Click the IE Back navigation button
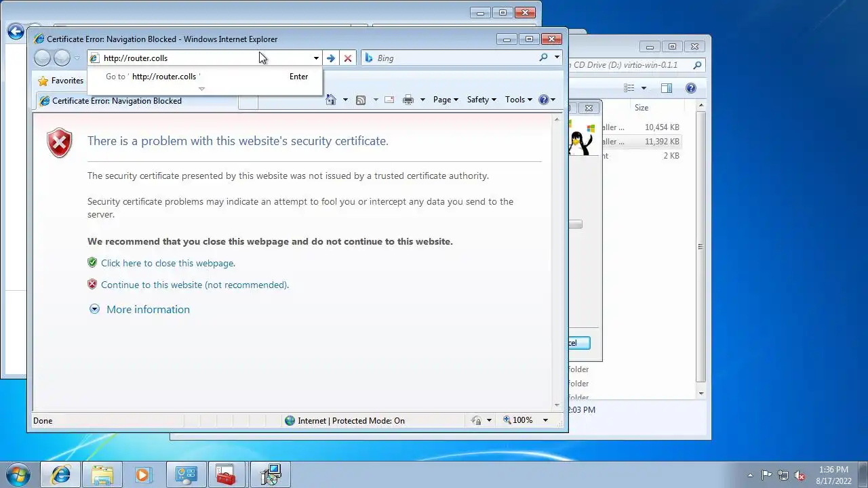This screenshot has height=488, width=868. coord(42,58)
